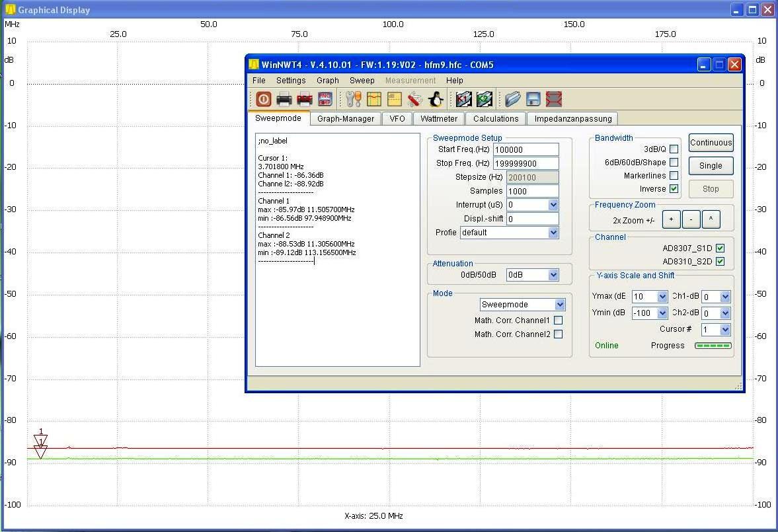778x532 pixels.
Task: Open the Sweep menu
Action: (x=362, y=81)
